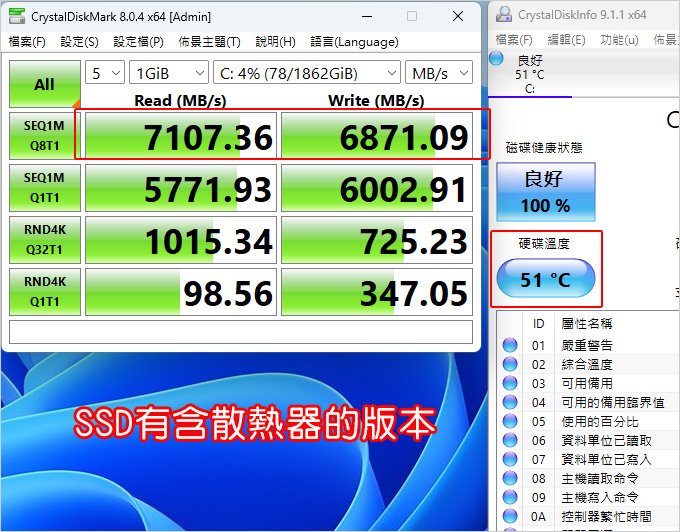The height and width of the screenshot is (532, 680).
Task: Click the ID column header in attribute list
Action: click(538, 323)
